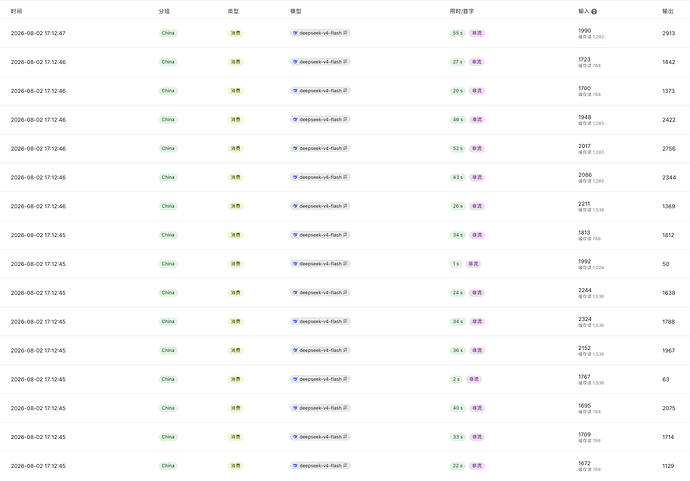The height and width of the screenshot is (481, 690).
Task: Click the China group tag at 17:12:47
Action: coord(168,33)
